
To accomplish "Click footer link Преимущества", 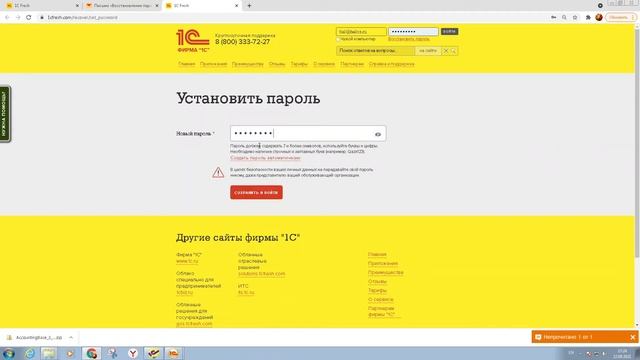I will (386, 272).
